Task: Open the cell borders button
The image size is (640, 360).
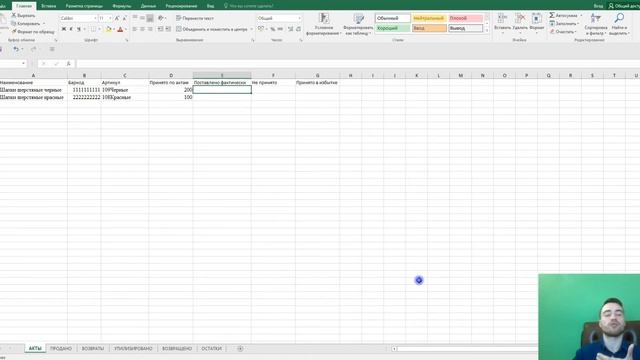Action: pyautogui.click(x=93, y=29)
